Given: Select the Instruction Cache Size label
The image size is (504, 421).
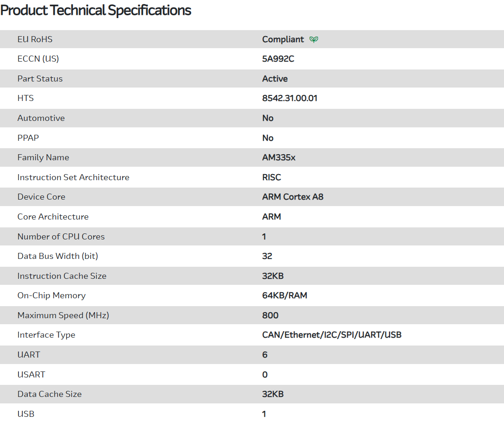Looking at the screenshot, I should point(62,276).
